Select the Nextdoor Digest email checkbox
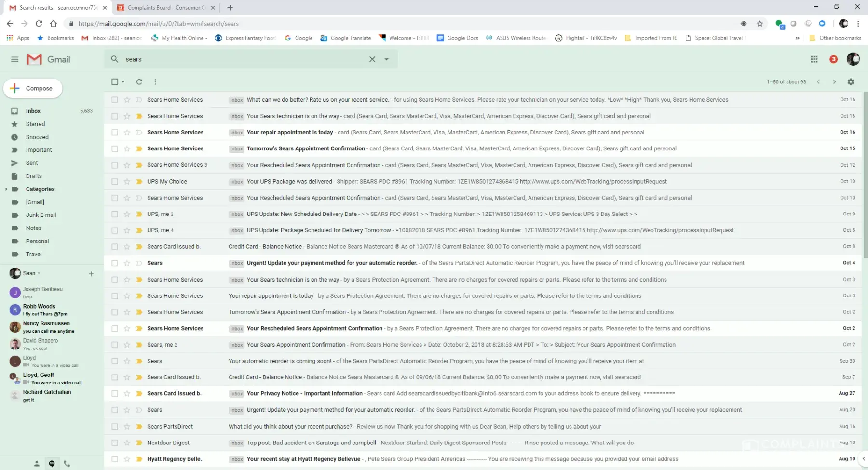The height and width of the screenshot is (470, 868). 115,443
